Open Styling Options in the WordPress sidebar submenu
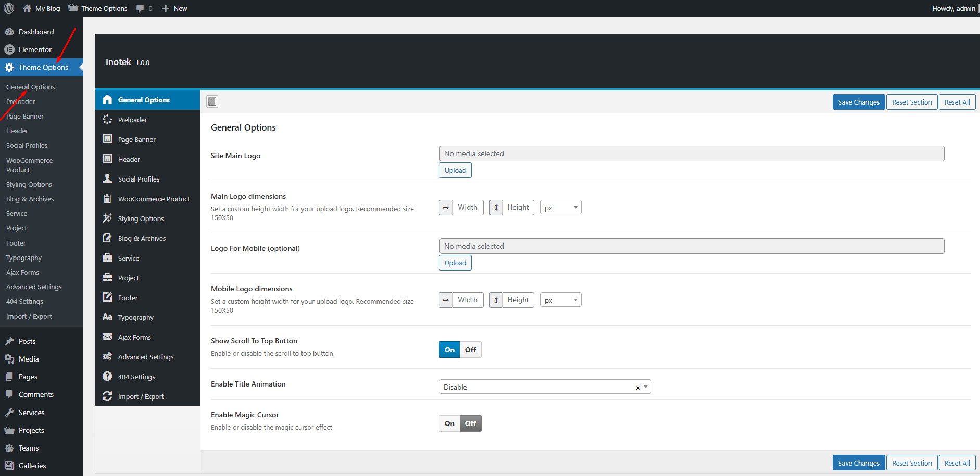 [x=29, y=184]
